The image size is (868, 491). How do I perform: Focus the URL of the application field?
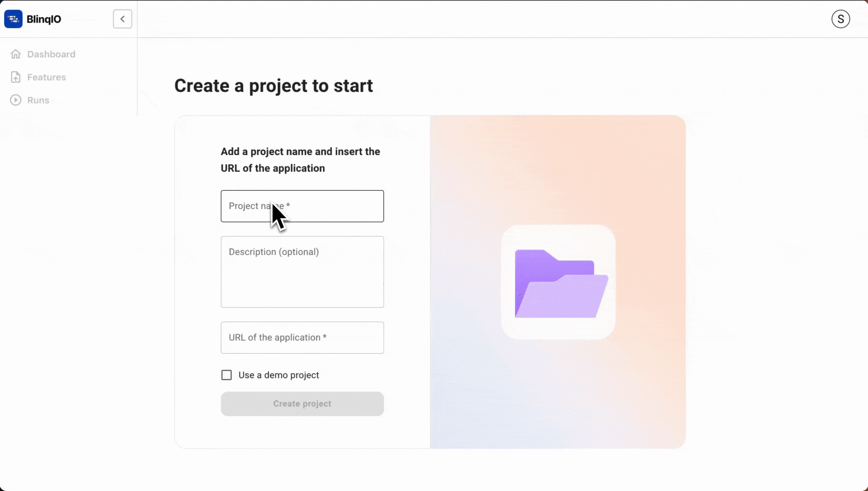pyautogui.click(x=302, y=338)
